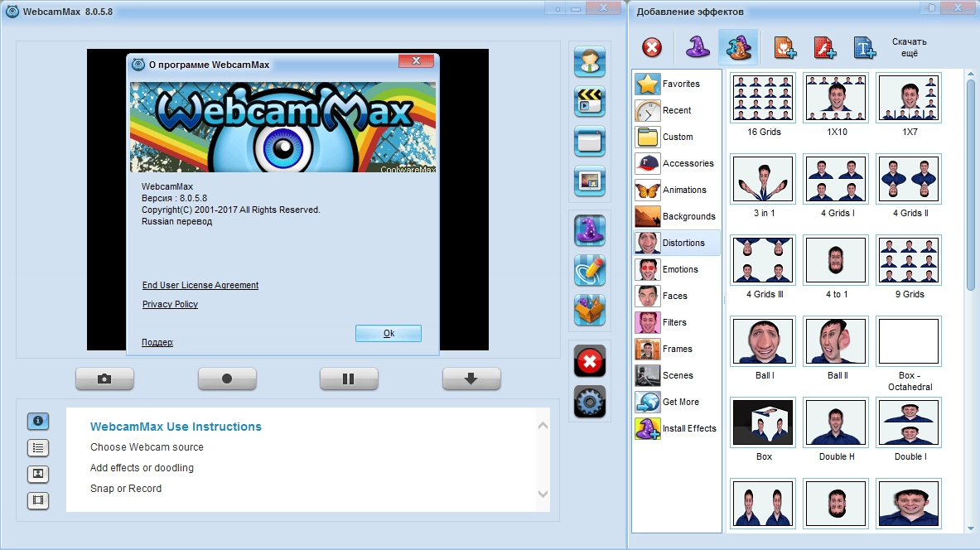Click the highlighted multi-hat effects icon
The width and height of the screenshot is (980, 550).
pos(738,47)
